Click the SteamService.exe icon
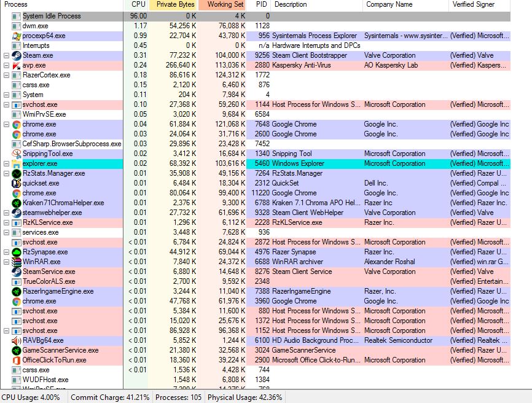This screenshot has height=403, width=532. (17, 272)
